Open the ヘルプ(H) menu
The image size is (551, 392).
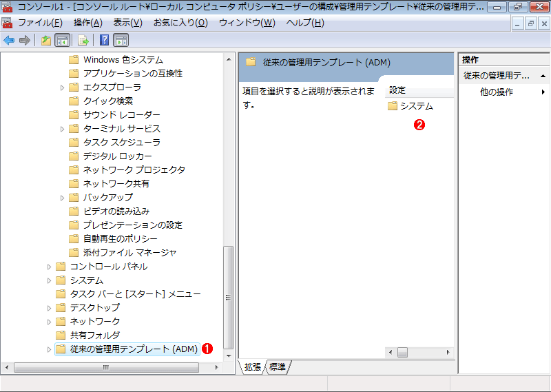click(305, 23)
